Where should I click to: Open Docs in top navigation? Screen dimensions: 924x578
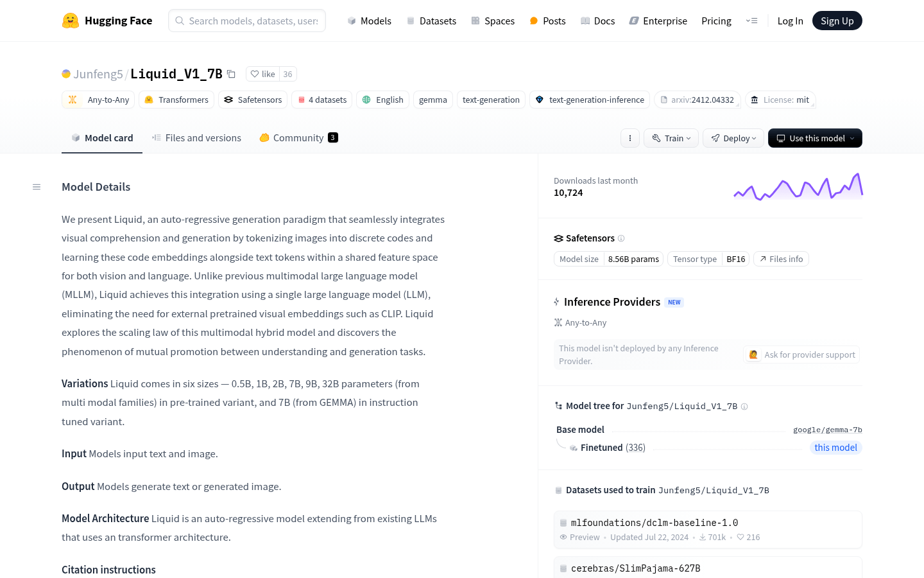(x=597, y=21)
